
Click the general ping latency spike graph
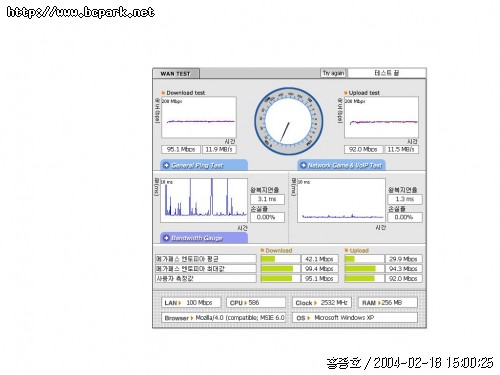(204, 200)
